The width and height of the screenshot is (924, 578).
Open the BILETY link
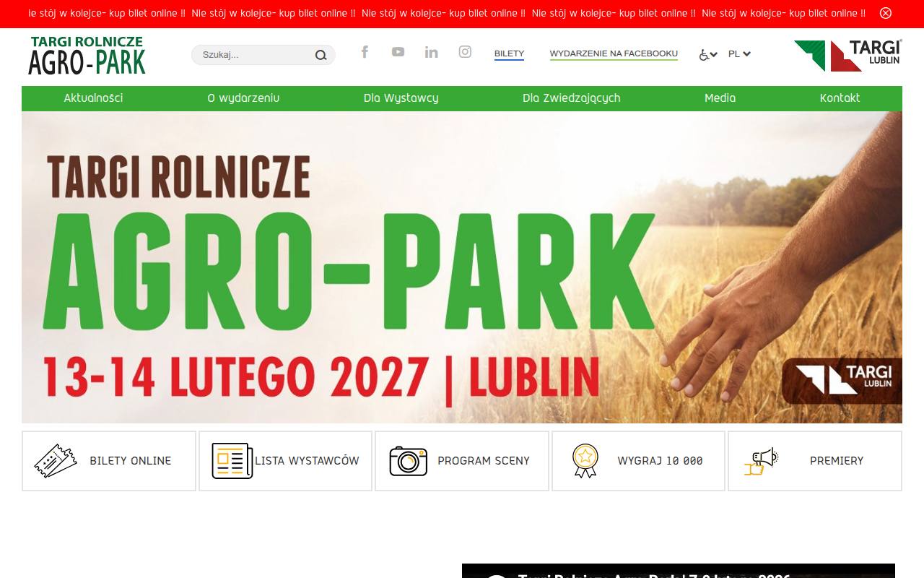click(x=509, y=54)
